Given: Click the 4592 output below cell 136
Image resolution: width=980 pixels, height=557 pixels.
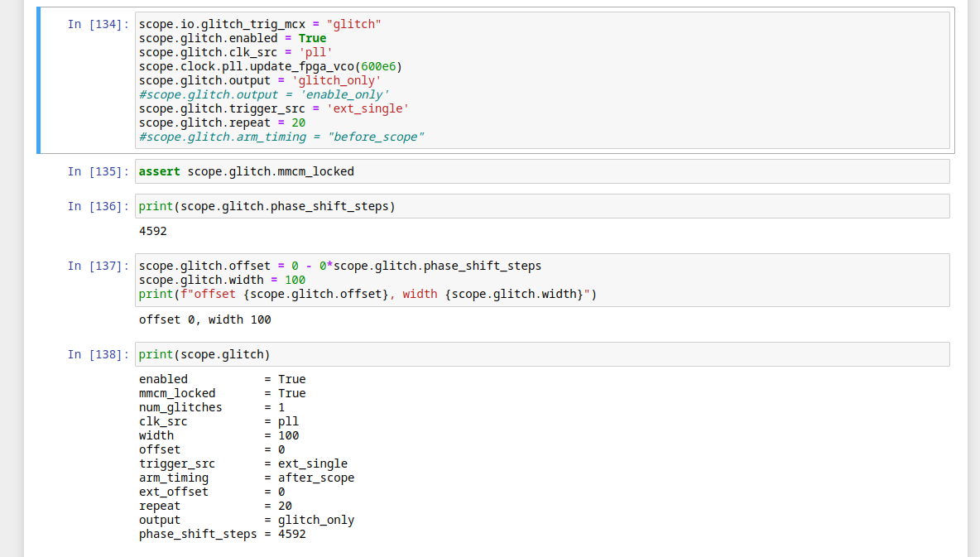Looking at the screenshot, I should 153,232.
